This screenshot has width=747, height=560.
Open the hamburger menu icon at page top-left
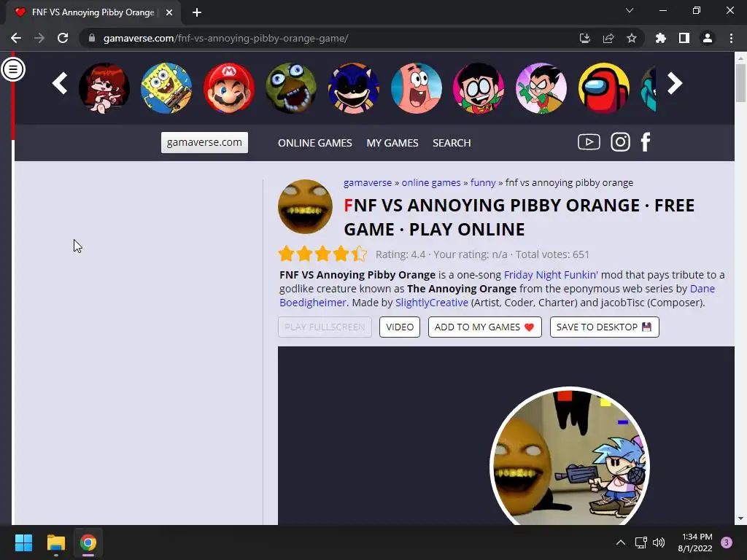(13, 69)
